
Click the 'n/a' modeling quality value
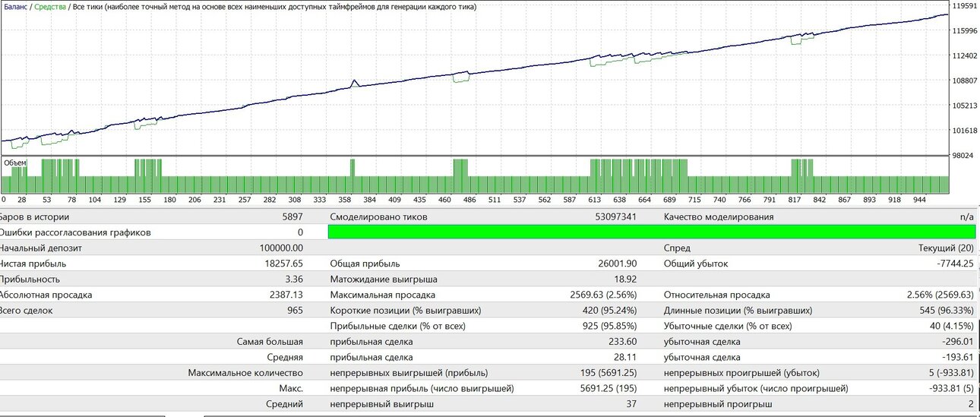(967, 216)
